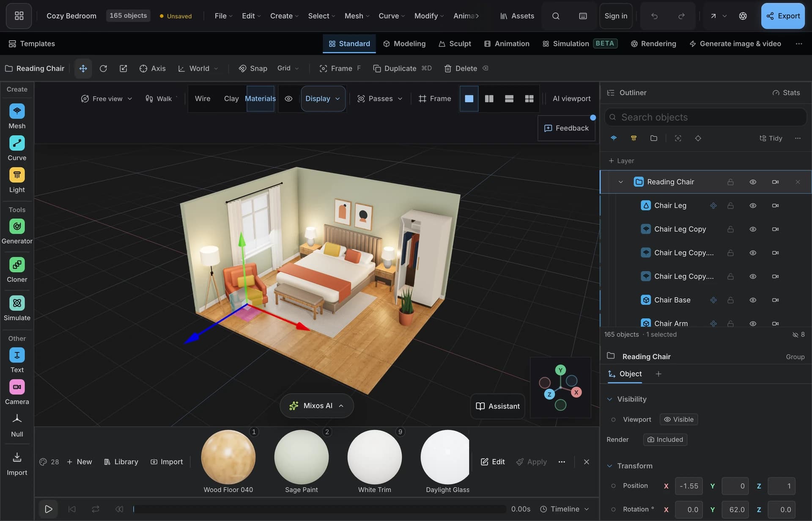Open the Feedback button
Viewport: 812px width, 521px height.
(566, 128)
